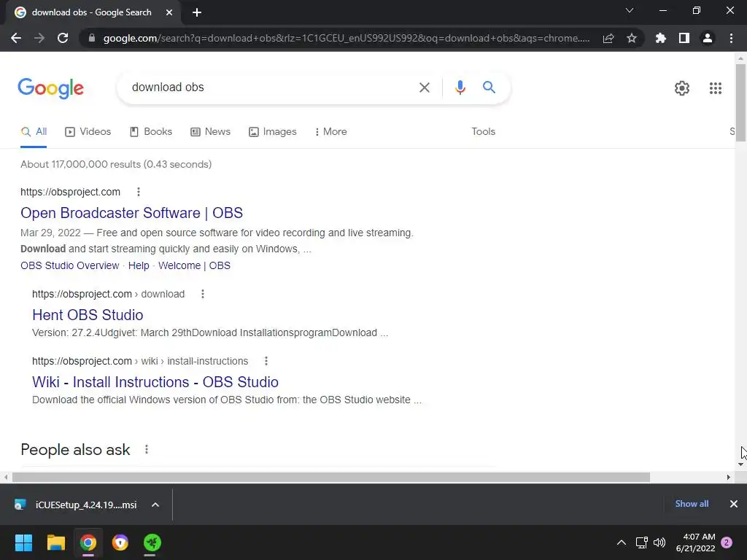This screenshot has width=747, height=560.
Task: Click the horizontal scrollbar thumb
Action: click(331, 477)
